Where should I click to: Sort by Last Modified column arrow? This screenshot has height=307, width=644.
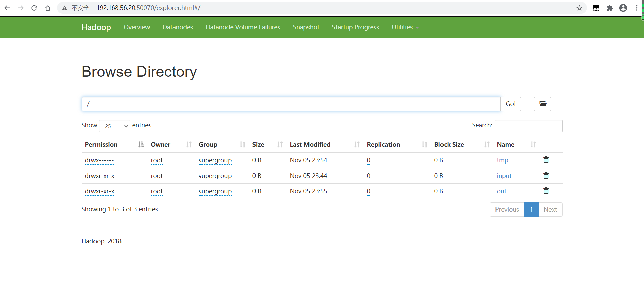tap(357, 144)
